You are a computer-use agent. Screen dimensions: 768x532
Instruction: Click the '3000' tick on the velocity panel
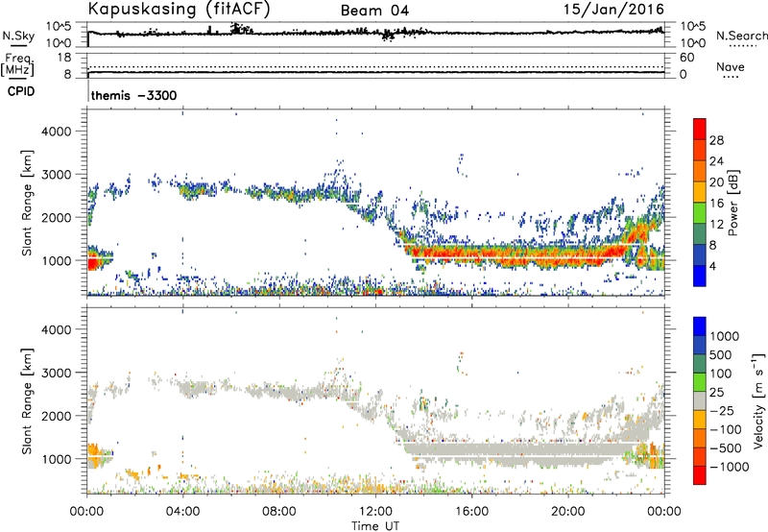click(57, 373)
